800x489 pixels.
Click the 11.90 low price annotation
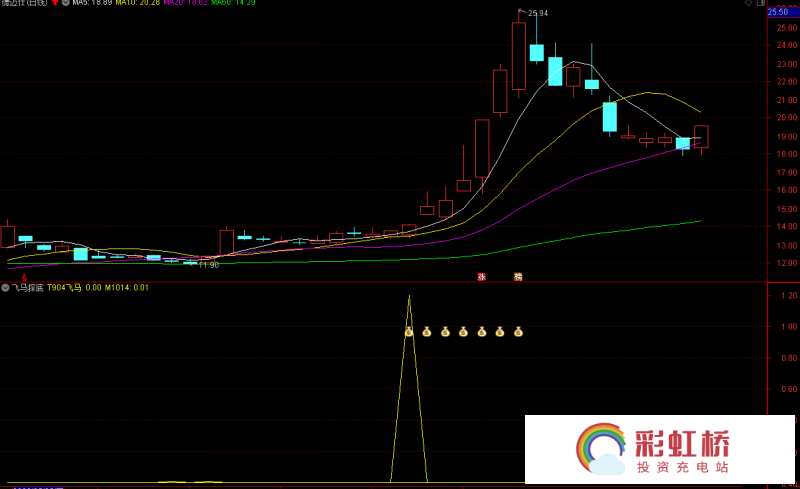pyautogui.click(x=208, y=265)
